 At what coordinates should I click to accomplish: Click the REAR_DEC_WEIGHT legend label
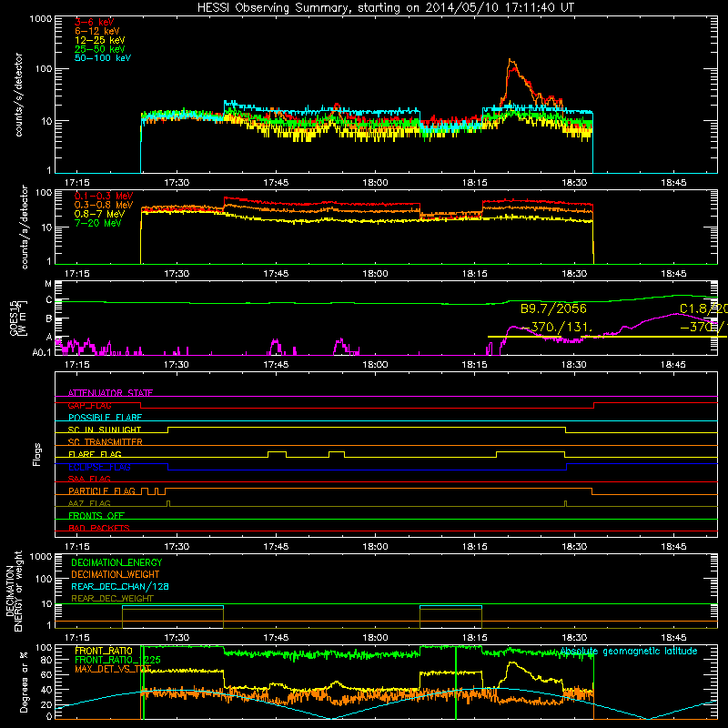[112, 599]
